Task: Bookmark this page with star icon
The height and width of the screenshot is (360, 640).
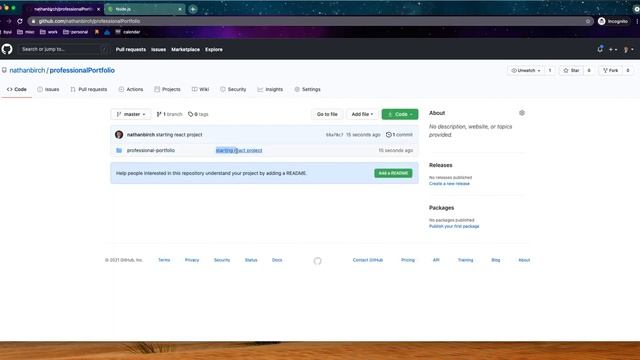Action: tap(588, 21)
